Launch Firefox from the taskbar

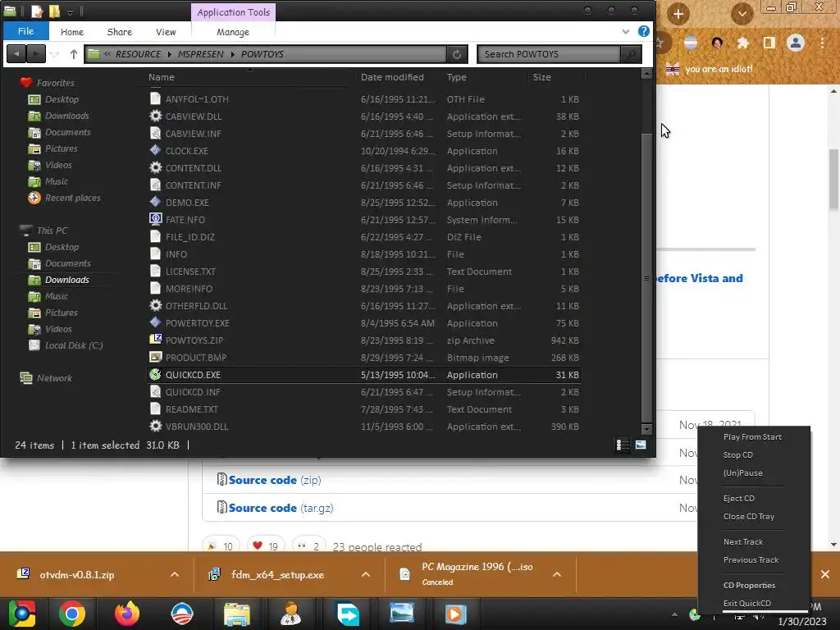tap(127, 614)
